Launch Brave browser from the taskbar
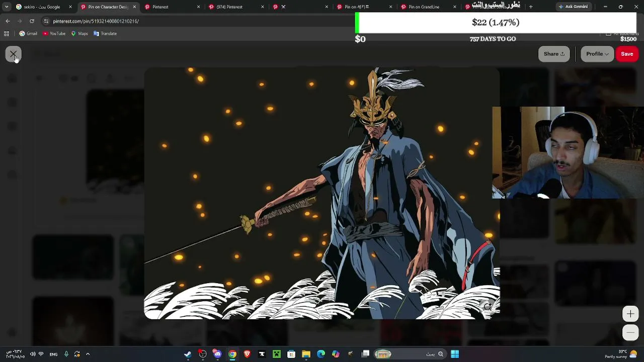The height and width of the screenshot is (362, 644). pyautogui.click(x=247, y=354)
